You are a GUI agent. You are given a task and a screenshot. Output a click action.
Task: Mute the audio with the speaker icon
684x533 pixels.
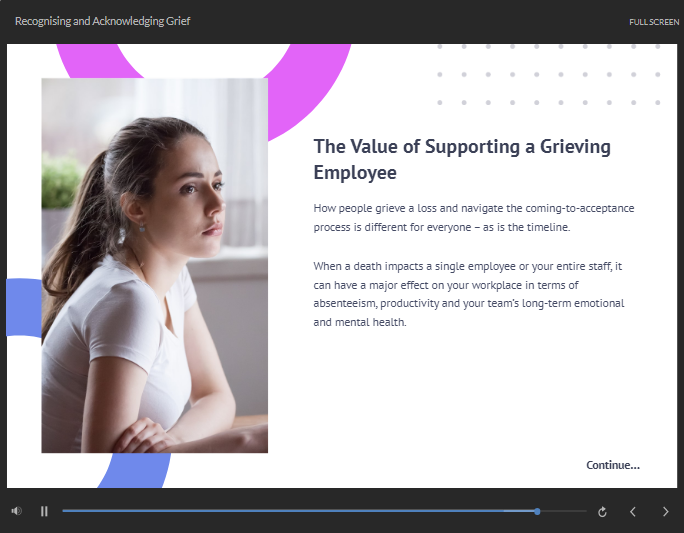[x=16, y=511]
